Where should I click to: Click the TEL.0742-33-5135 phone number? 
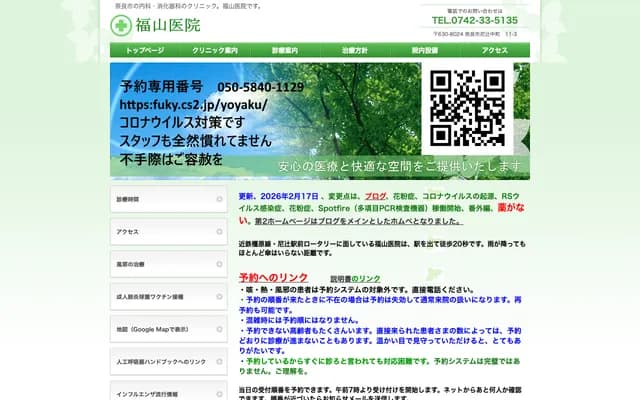(x=475, y=20)
